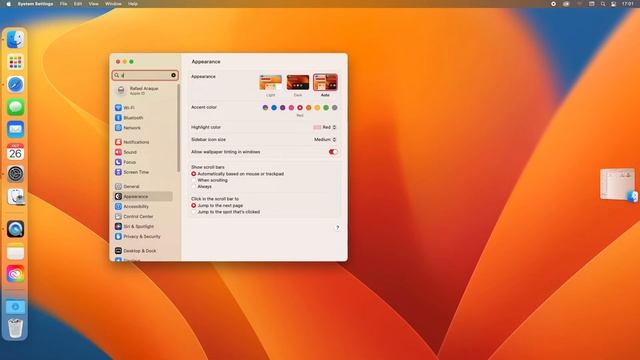Open the Sidebar icon size dropdown
Image resolution: width=640 pixels, height=360 pixels.
point(325,140)
